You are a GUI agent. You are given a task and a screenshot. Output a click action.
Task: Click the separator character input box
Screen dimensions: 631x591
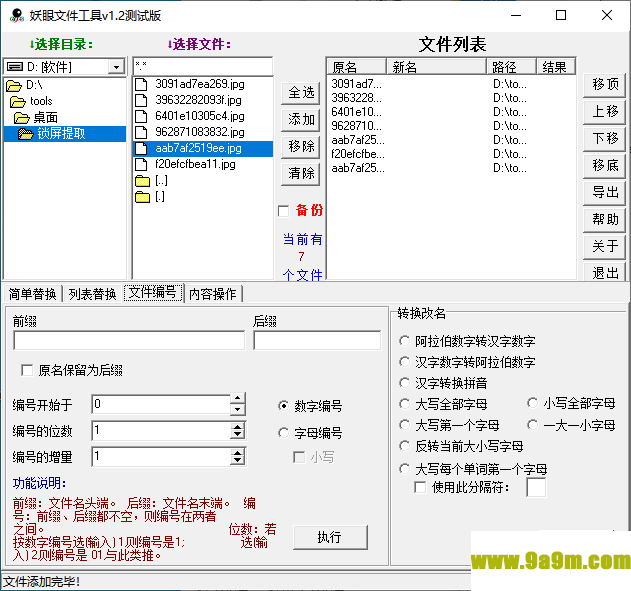[536, 488]
